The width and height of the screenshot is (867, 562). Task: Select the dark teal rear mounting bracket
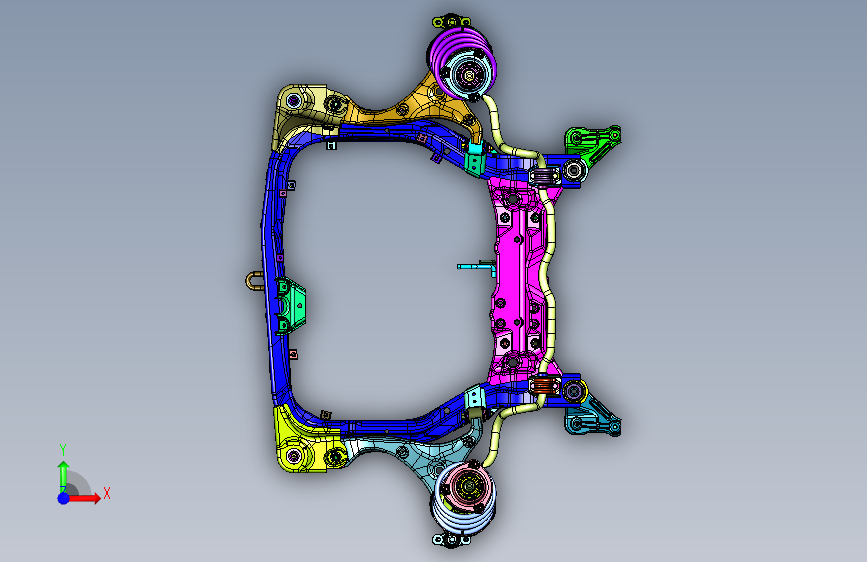click(x=594, y=418)
